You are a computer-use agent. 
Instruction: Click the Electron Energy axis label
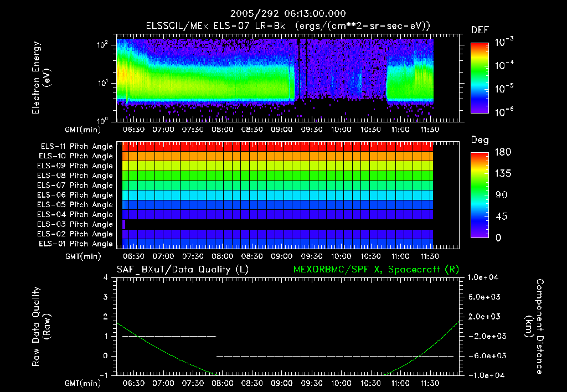pyautogui.click(x=41, y=78)
